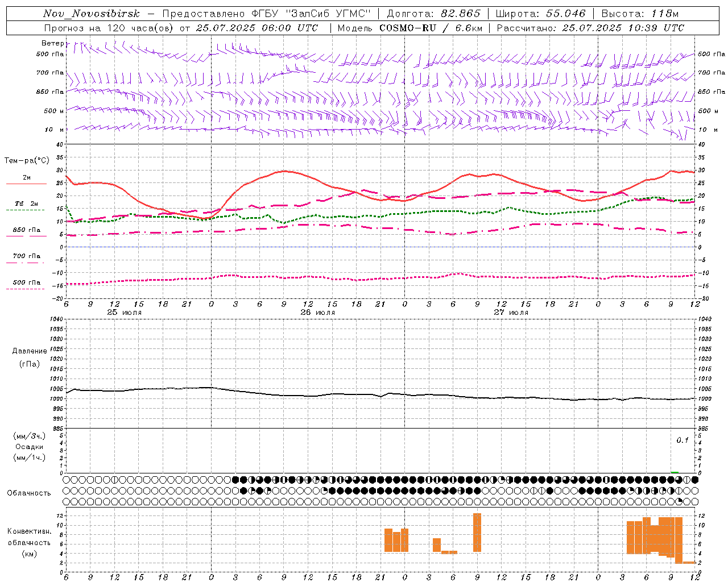Click the (км) convective cloud unit label

coord(30,554)
